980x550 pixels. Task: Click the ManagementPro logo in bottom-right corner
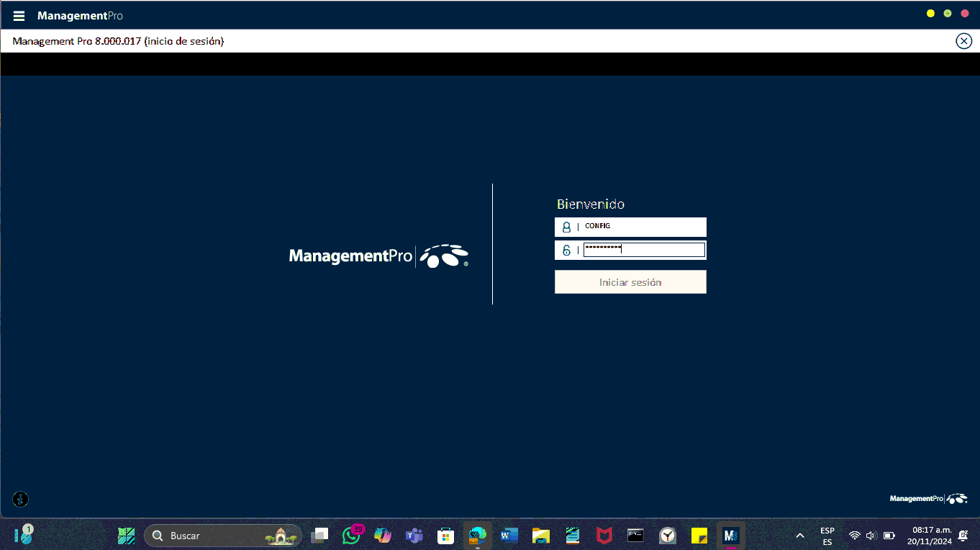[928, 498]
